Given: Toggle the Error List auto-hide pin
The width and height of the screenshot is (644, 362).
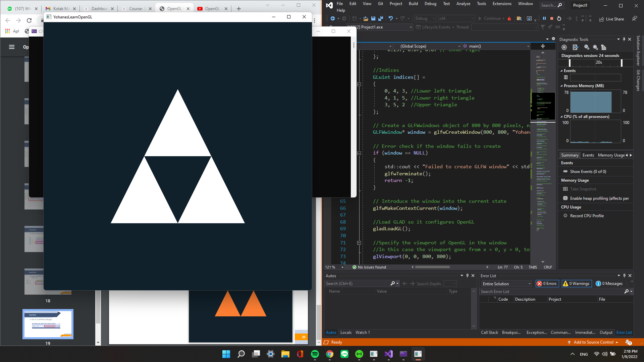Looking at the screenshot, I should pyautogui.click(x=624, y=276).
